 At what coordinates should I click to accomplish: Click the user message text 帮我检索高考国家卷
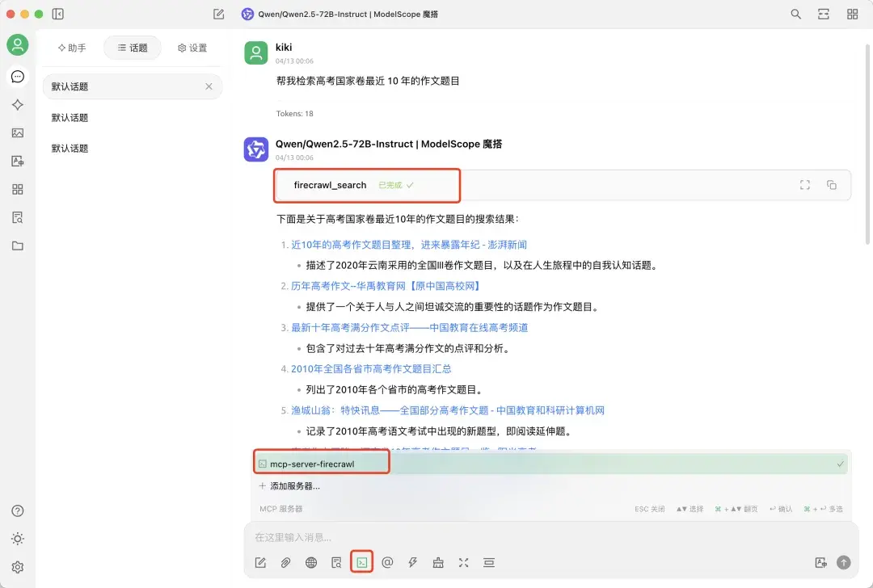[368, 82]
